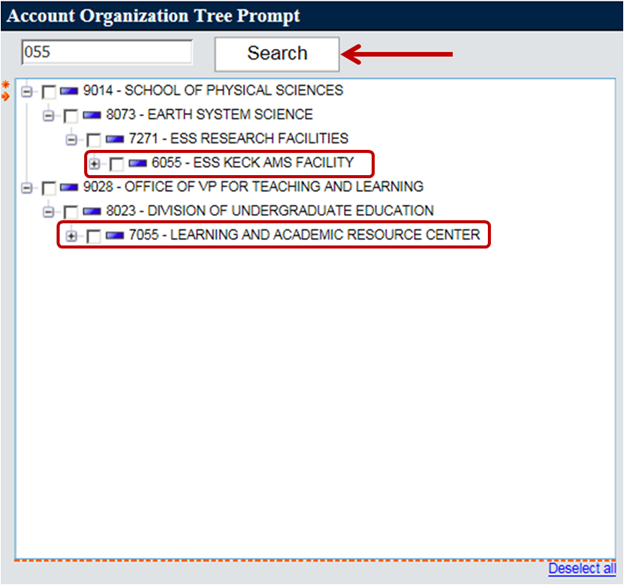This screenshot has width=624, height=585.
Task: Click the blue icon beside 8073
Action: tap(92, 115)
